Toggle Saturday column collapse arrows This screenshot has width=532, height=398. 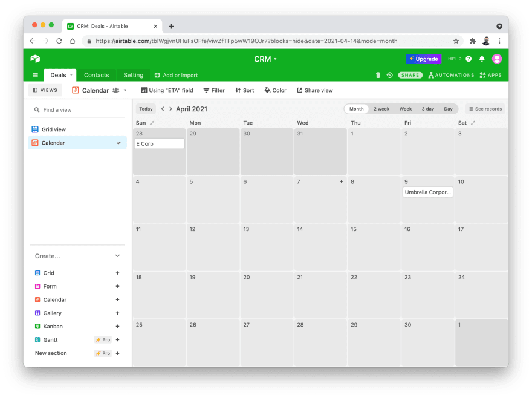473,123
